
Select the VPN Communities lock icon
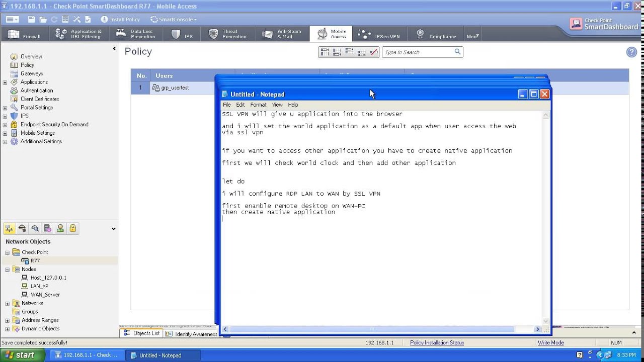(73, 228)
